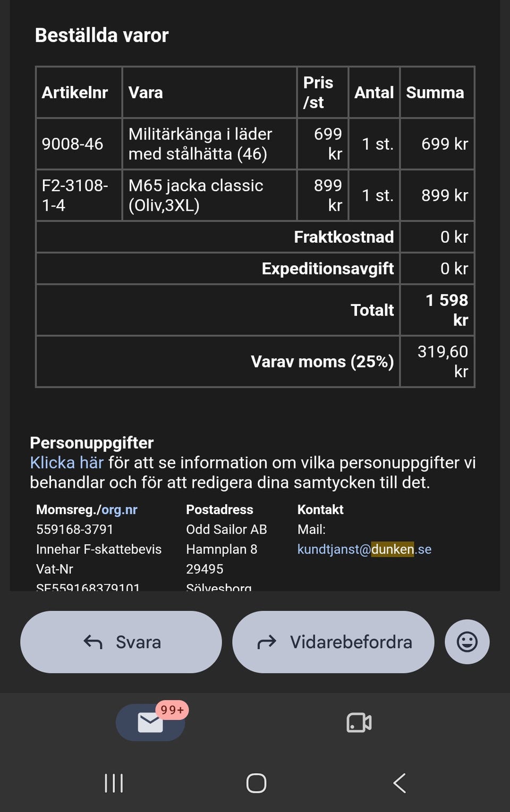Tap the forward arrow icon beside Vidarebefordra
Image resolution: width=510 pixels, height=812 pixels.
coord(267,642)
